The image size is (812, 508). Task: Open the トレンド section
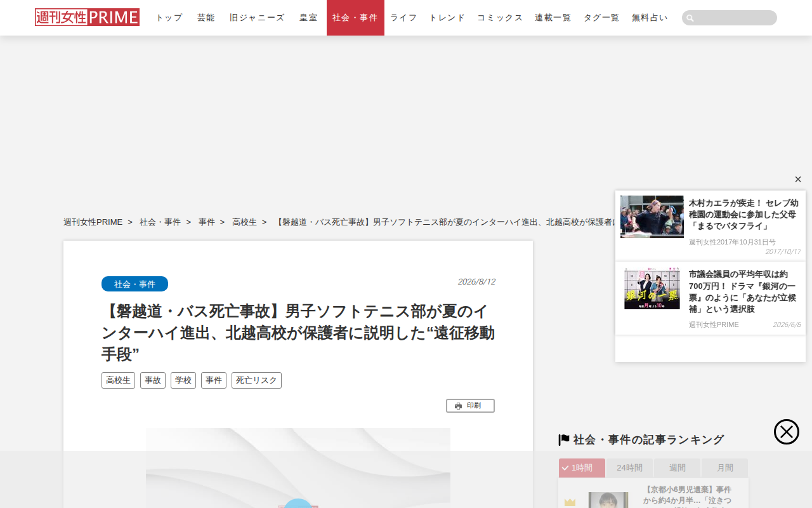(x=447, y=18)
